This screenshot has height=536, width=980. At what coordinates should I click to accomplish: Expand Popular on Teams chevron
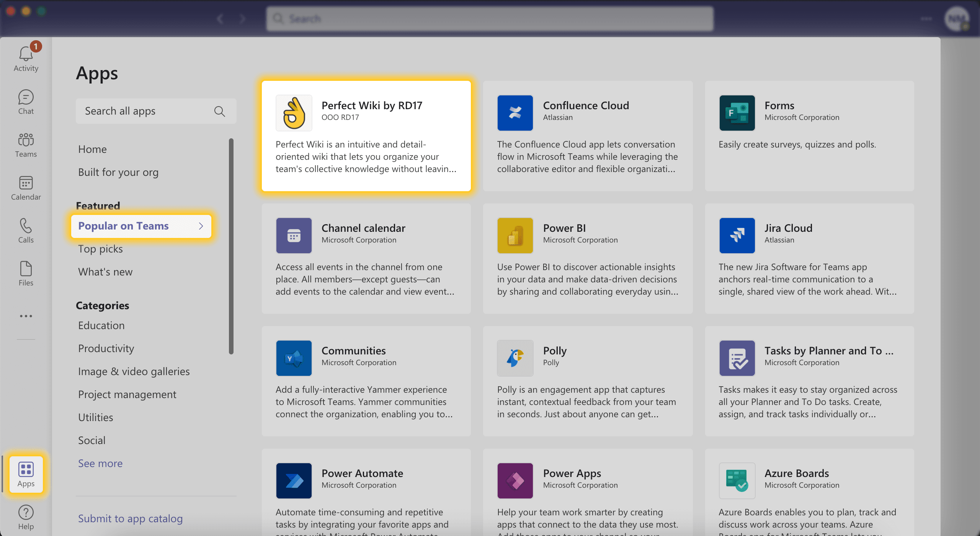tap(201, 226)
